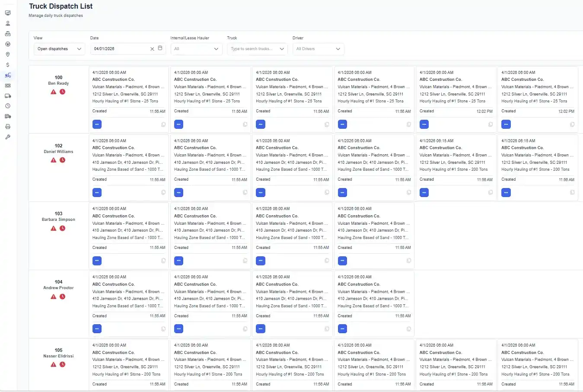583x392 pixels.
Task: Click blue options button on Barbara Simpson's first dispatch
Action: (97, 261)
